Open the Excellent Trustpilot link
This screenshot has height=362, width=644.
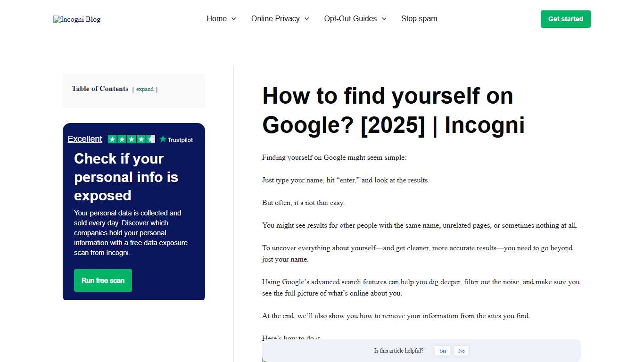(x=85, y=139)
